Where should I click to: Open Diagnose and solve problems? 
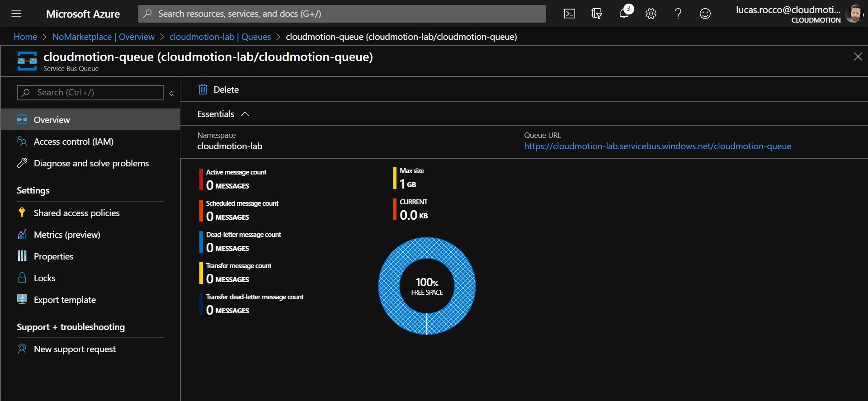(x=90, y=163)
